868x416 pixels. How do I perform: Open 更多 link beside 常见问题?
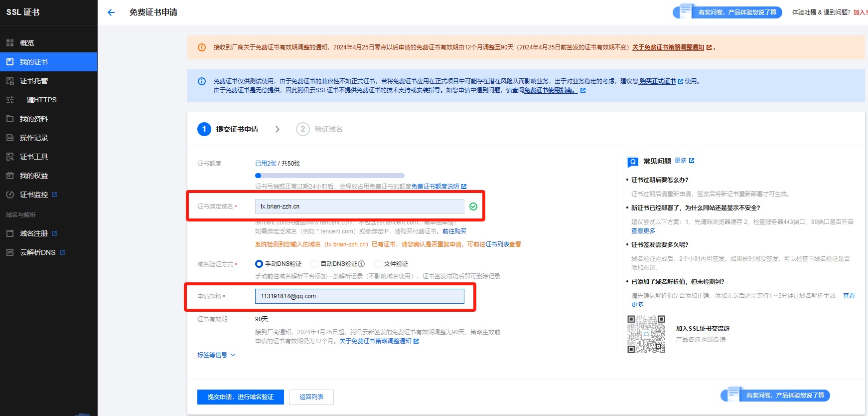click(x=684, y=161)
